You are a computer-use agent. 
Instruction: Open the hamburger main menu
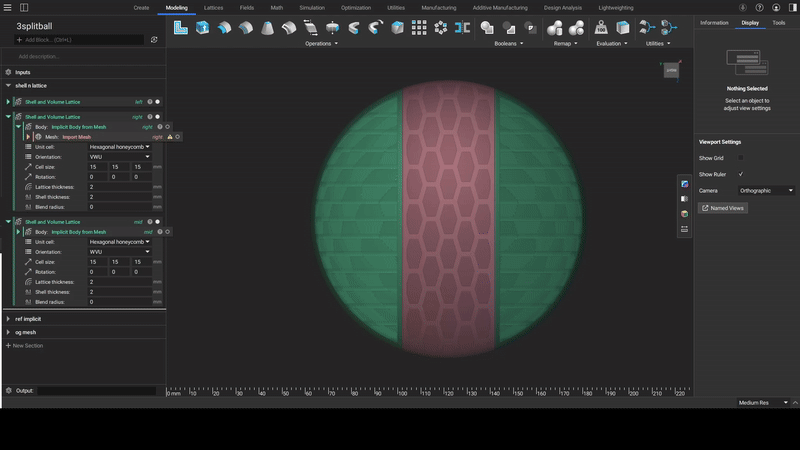(x=8, y=8)
